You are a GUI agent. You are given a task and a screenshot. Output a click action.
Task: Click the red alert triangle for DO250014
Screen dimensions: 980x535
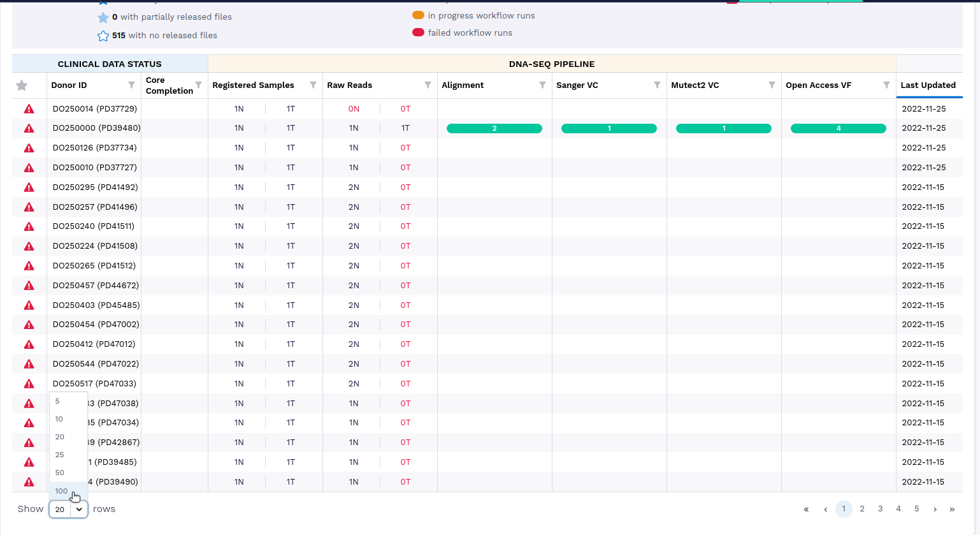point(29,108)
